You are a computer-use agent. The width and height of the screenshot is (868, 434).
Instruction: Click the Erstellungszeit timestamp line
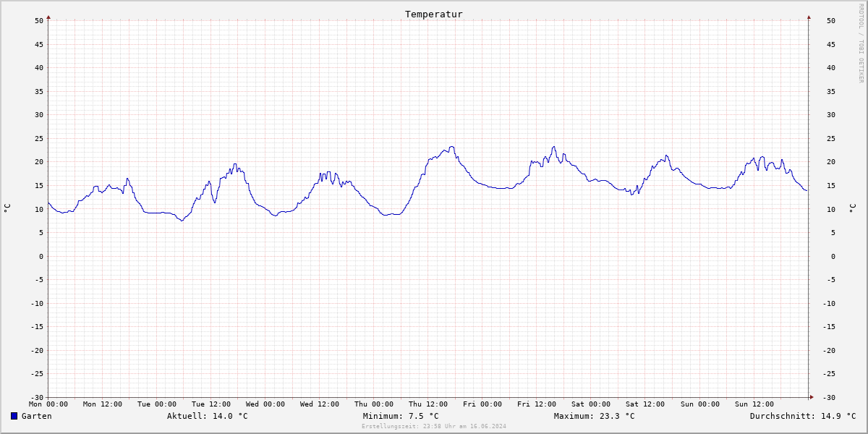pyautogui.click(x=434, y=426)
